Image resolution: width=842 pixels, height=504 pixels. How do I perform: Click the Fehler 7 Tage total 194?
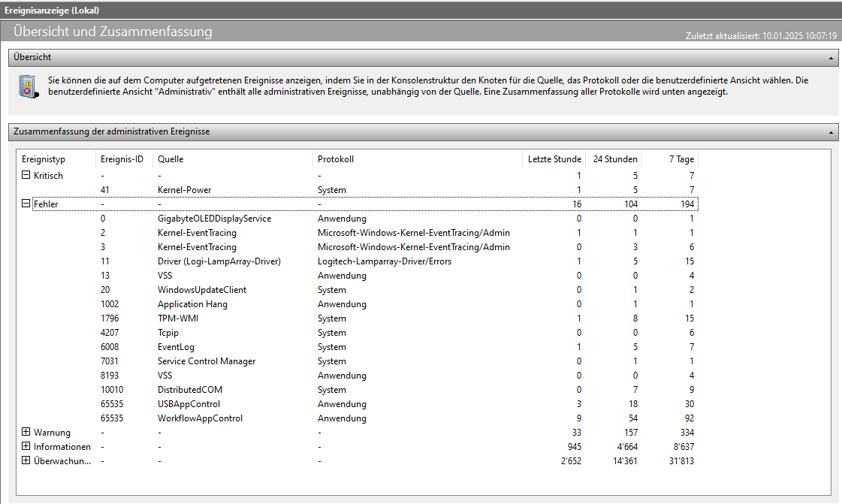pos(687,204)
